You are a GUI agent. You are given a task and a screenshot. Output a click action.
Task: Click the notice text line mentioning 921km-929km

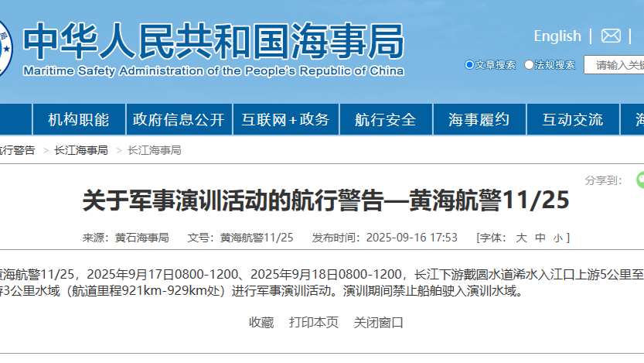point(261,291)
